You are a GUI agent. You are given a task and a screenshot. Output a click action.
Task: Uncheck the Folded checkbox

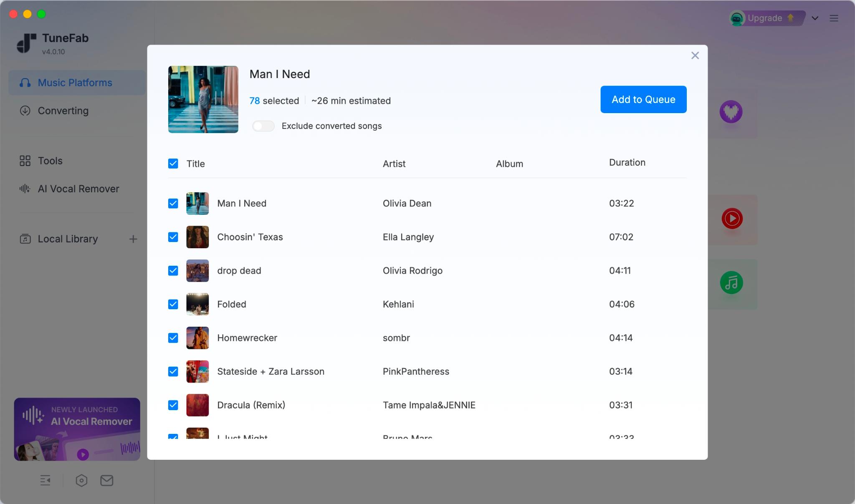[x=173, y=304]
